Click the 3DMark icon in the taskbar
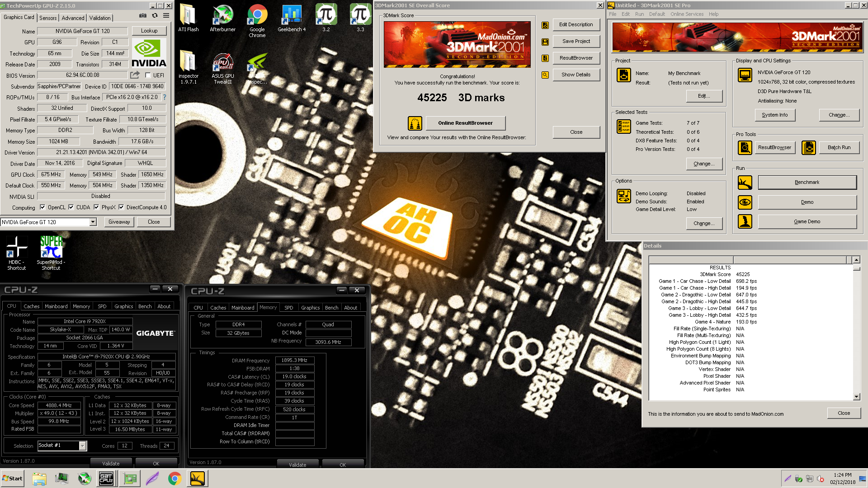868x488 pixels. tap(198, 479)
